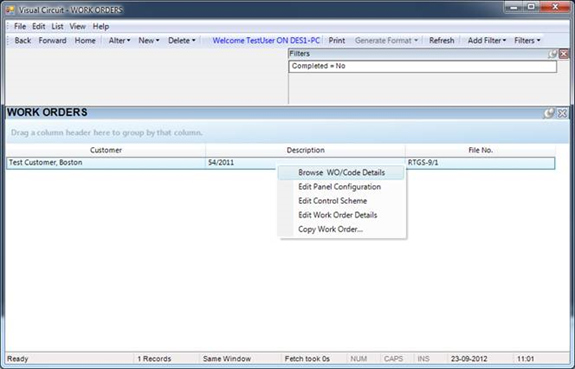
Task: Open the List menu
Action: pos(57,26)
